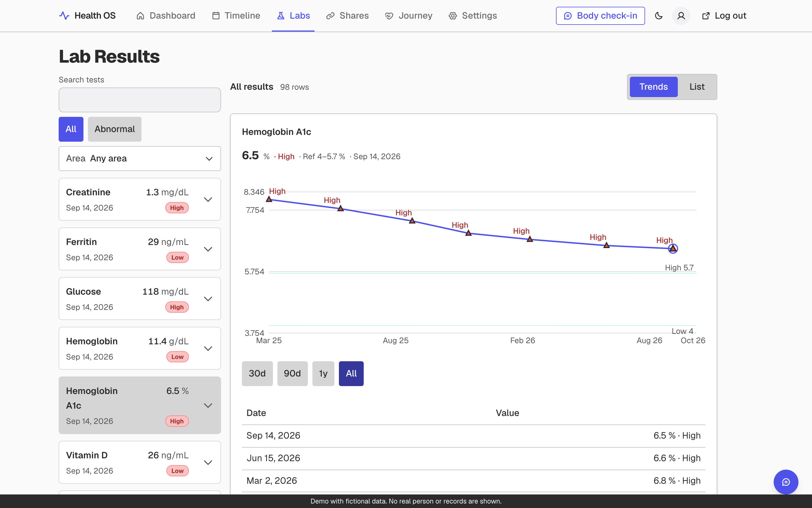Image resolution: width=812 pixels, height=508 pixels.
Task: Click the Low badge on Ferritin card
Action: click(178, 257)
